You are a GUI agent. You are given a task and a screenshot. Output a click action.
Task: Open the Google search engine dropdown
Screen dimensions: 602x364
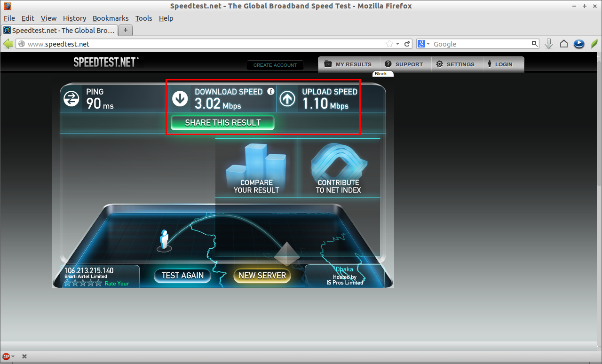[428, 44]
